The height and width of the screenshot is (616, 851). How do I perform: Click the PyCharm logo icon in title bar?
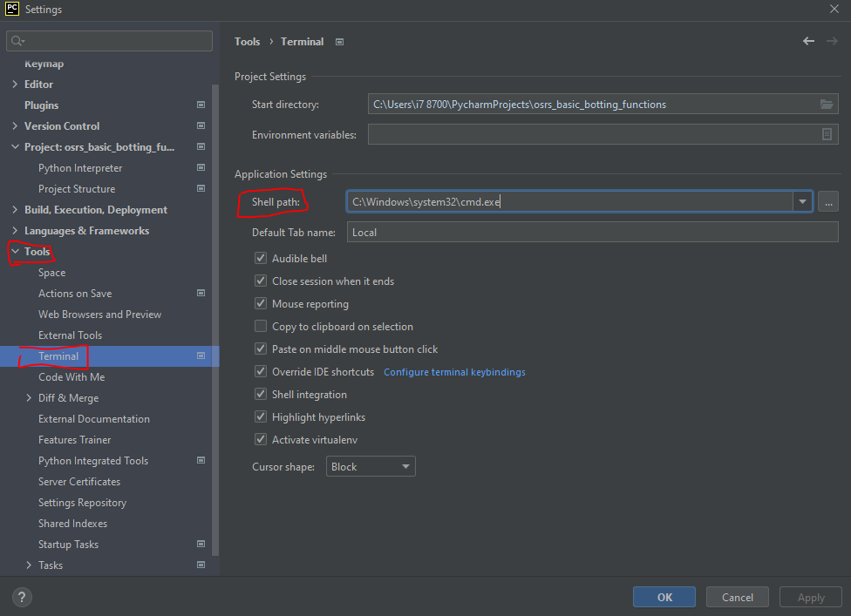(x=12, y=9)
